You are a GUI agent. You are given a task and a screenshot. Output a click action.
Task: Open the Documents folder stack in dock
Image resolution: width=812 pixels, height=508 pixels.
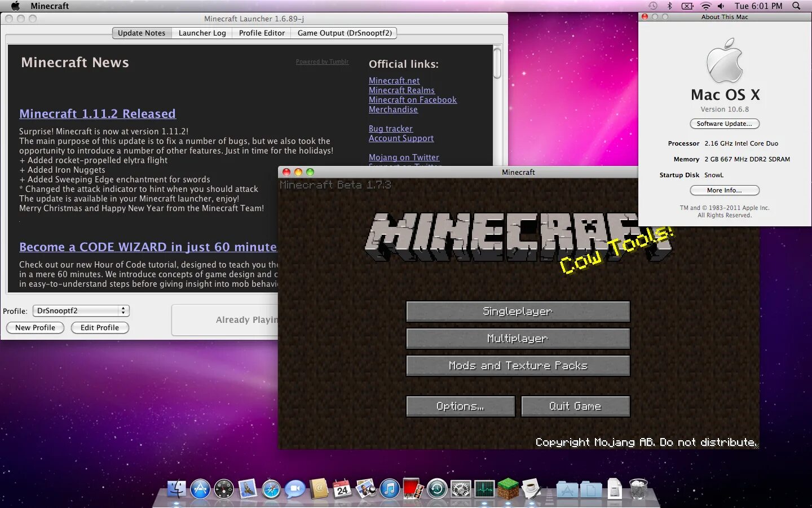591,489
